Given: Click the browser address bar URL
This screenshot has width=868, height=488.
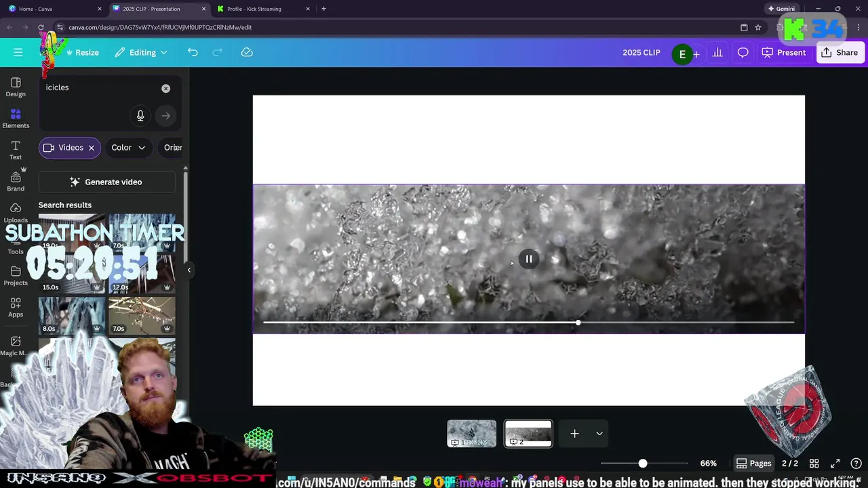Looking at the screenshot, I should [x=160, y=27].
